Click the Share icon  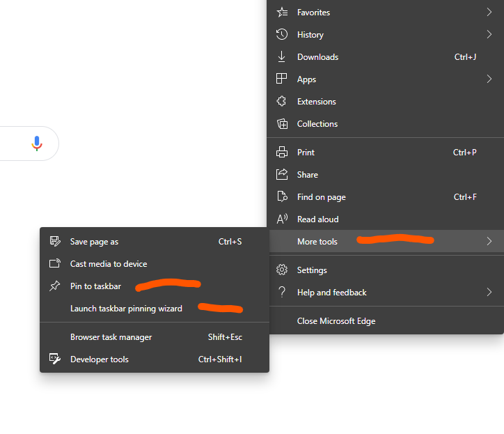(x=282, y=174)
